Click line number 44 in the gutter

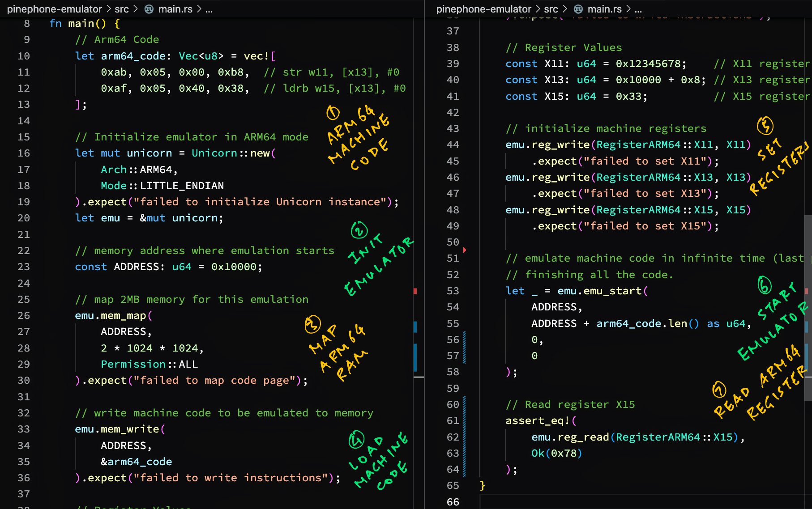[x=453, y=145]
